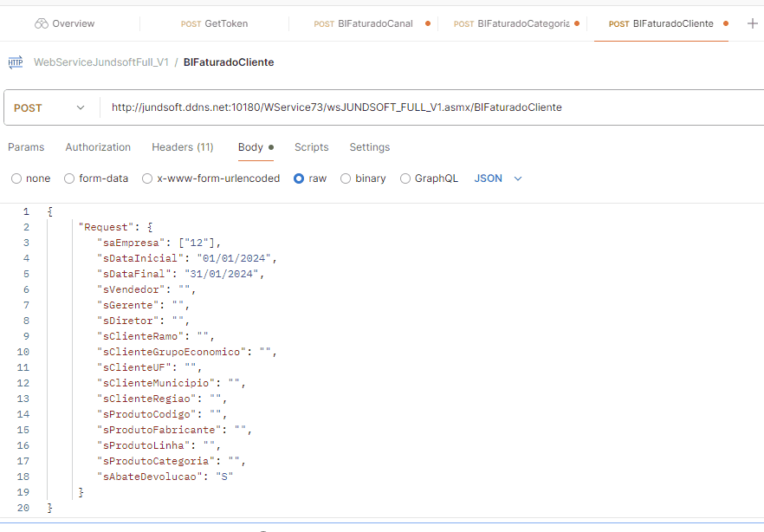Click the HTTP request icon beside breadcrumb
764x532 pixels.
(16, 62)
